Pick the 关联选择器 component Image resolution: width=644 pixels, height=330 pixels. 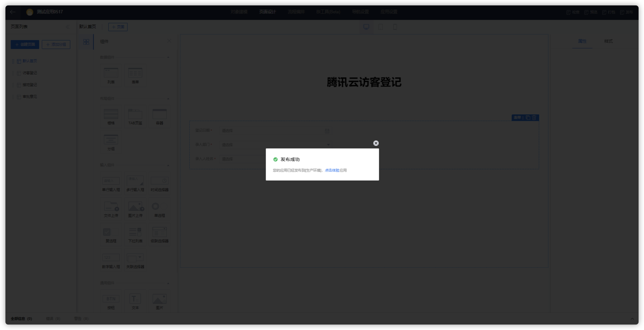[135, 260]
